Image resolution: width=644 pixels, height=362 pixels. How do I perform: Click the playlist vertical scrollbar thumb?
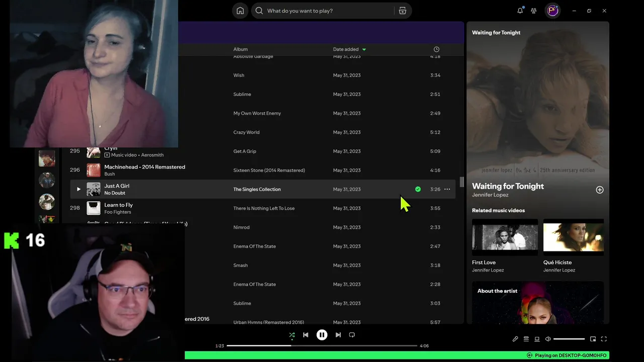pos(461,182)
